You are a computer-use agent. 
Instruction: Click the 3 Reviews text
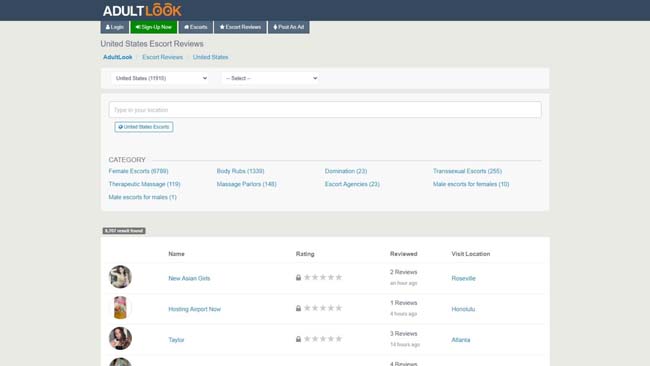click(403, 334)
